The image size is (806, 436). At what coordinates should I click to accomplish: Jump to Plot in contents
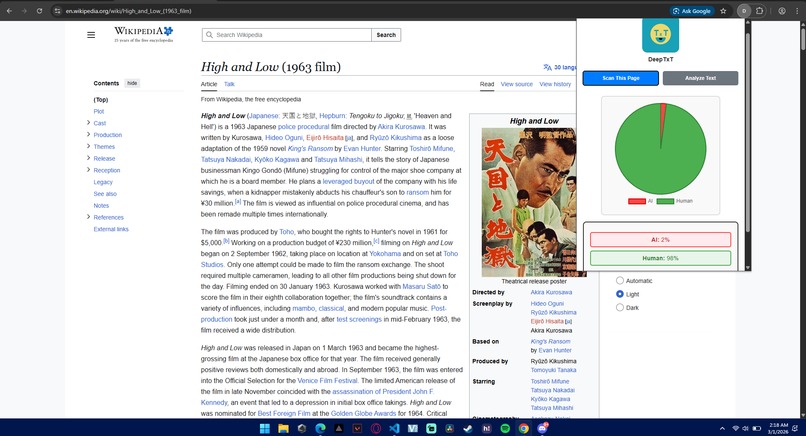[x=99, y=111]
